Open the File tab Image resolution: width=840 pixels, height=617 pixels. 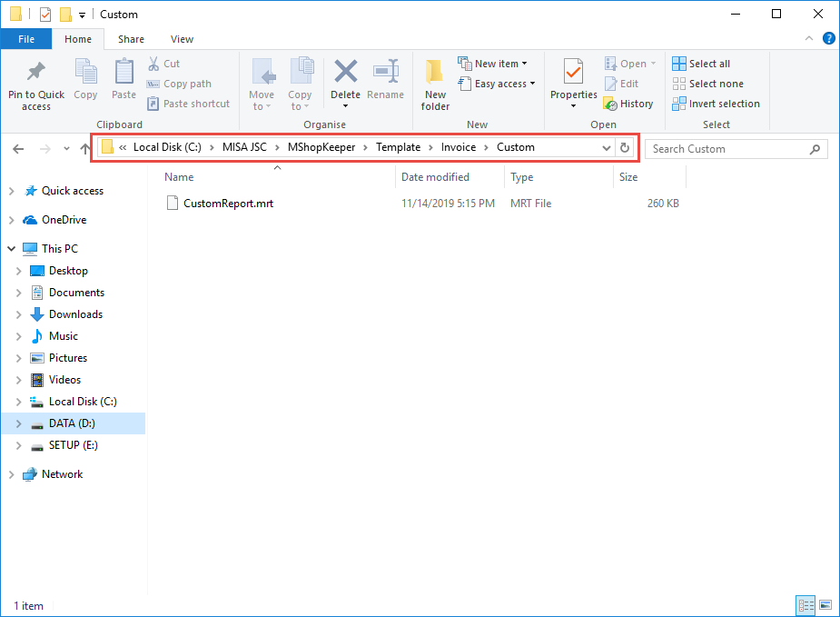coord(26,39)
